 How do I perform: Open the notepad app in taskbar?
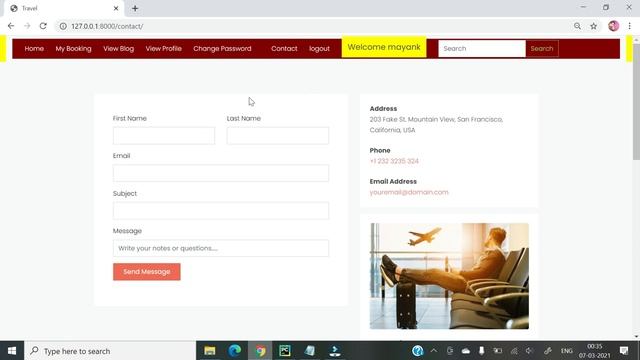pyautogui.click(x=310, y=351)
